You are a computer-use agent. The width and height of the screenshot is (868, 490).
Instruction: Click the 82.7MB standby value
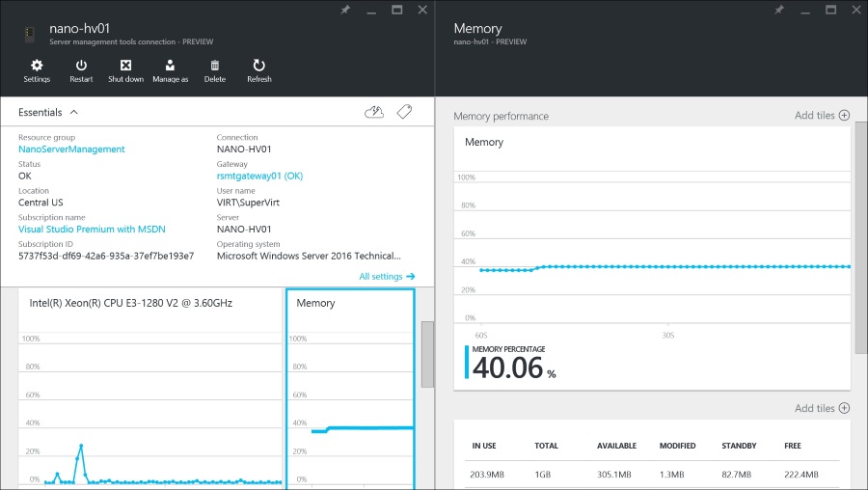(x=736, y=475)
